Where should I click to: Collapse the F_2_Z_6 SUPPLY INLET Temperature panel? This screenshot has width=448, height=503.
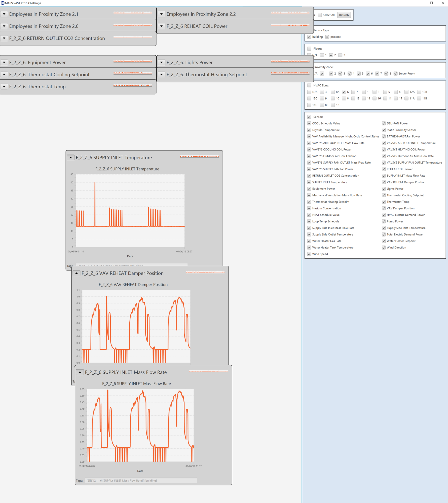tap(71, 158)
